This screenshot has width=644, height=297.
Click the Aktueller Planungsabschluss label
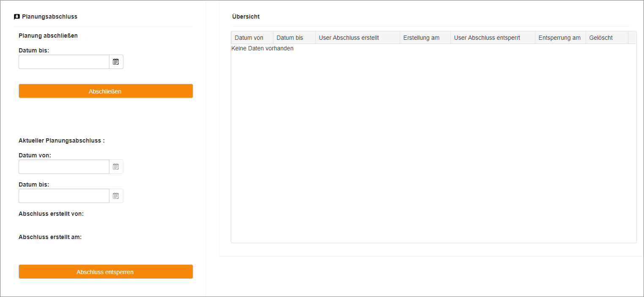click(62, 140)
